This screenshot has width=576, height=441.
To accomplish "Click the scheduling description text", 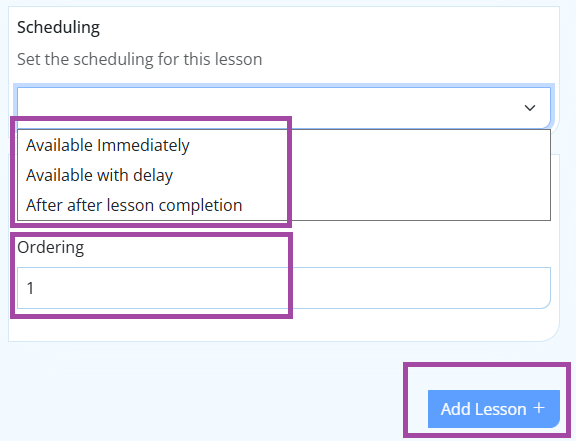I will click(x=140, y=59).
